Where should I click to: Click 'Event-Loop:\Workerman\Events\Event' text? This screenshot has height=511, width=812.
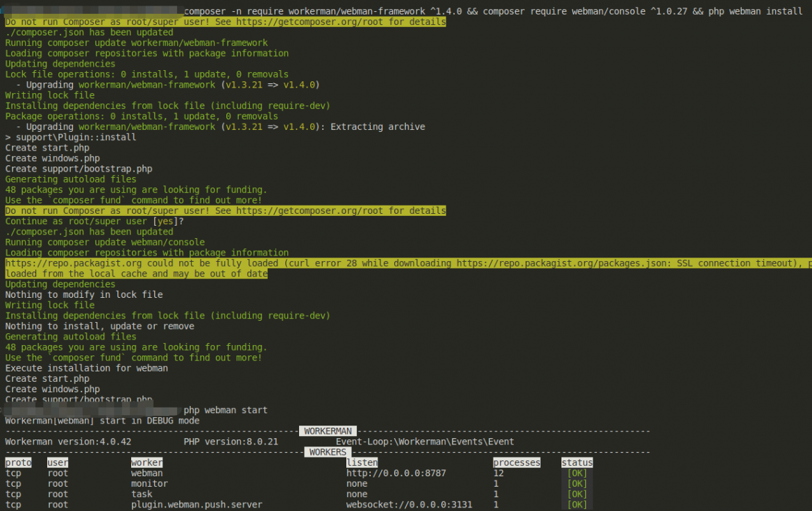[425, 442]
